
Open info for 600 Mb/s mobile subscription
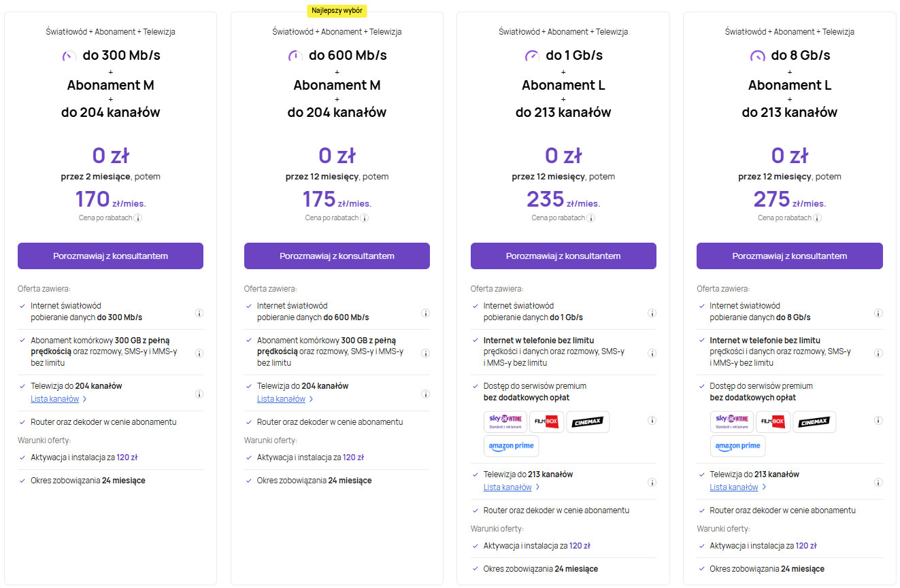point(425,353)
